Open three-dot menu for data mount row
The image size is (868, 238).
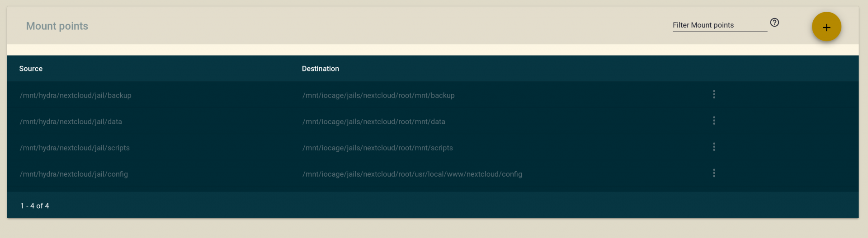tap(714, 121)
